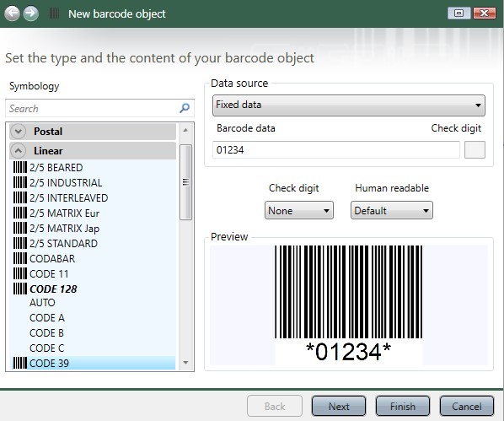Image resolution: width=504 pixels, height=421 pixels.
Task: Open the Fixed data source dropdown
Action: click(x=349, y=105)
